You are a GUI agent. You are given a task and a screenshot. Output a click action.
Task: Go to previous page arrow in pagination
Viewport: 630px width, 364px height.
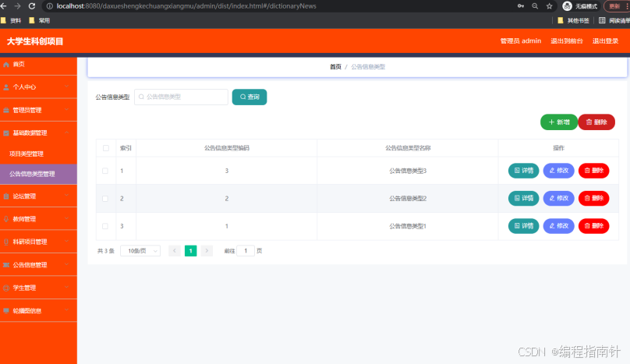tap(175, 251)
